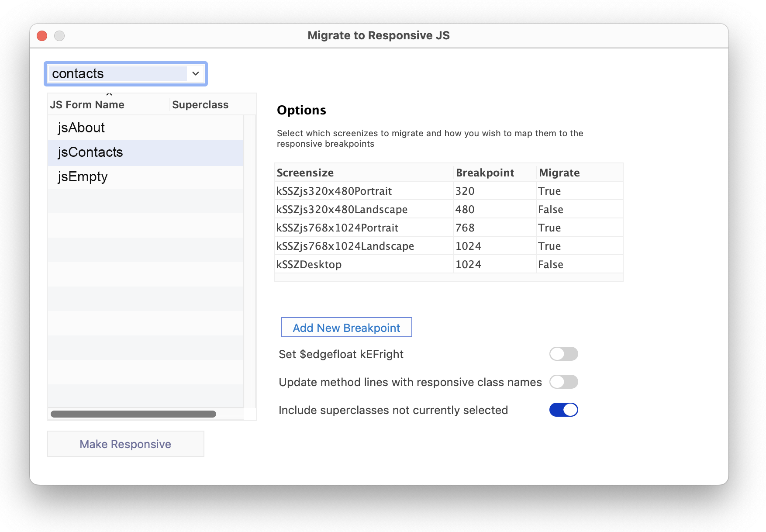This screenshot has width=766, height=532.
Task: Close the Migrate to Responsive JS window
Action: click(42, 36)
